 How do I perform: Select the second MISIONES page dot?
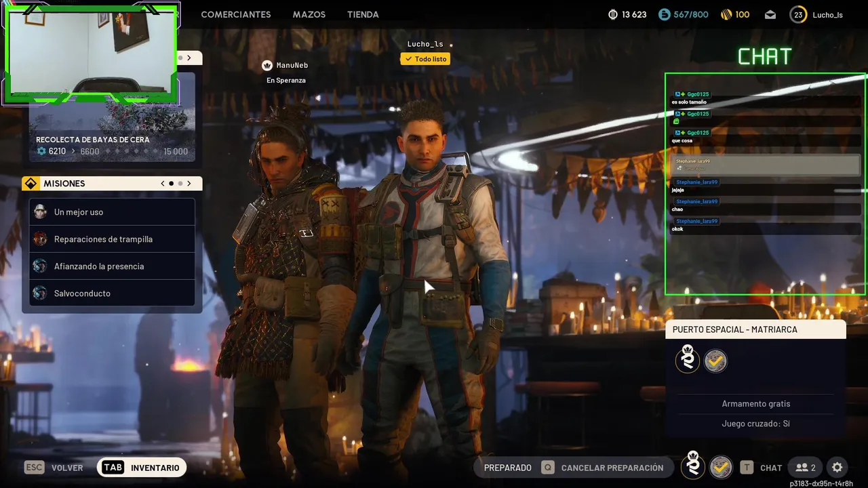(x=180, y=184)
